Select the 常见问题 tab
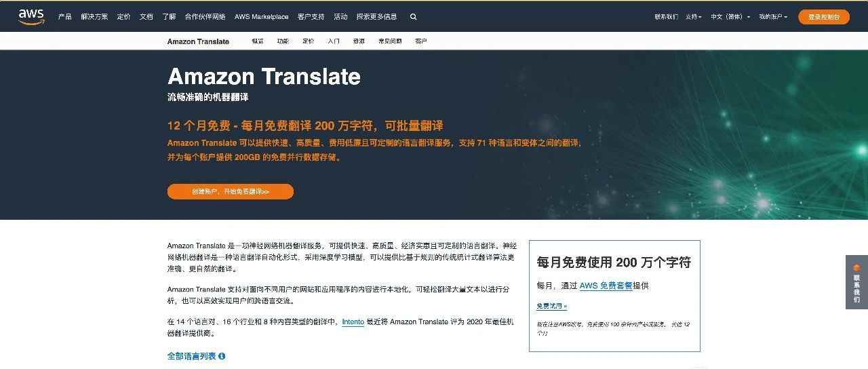868x369 pixels. pyautogui.click(x=390, y=41)
